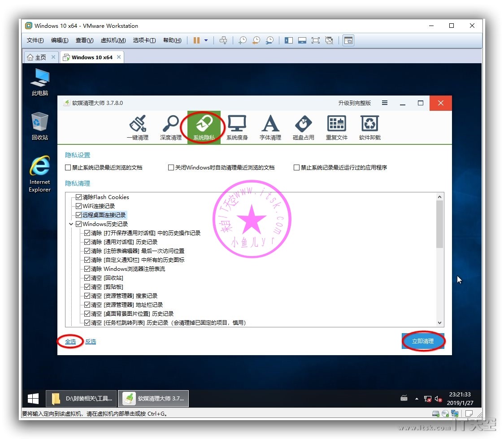504x439 pixels.
Task: Click the 立即清理 button
Action: tap(423, 341)
